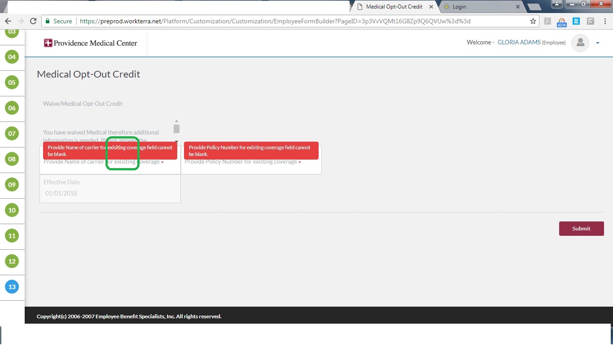
Task: Click scroll up arrow in waive message box
Action: (x=176, y=121)
